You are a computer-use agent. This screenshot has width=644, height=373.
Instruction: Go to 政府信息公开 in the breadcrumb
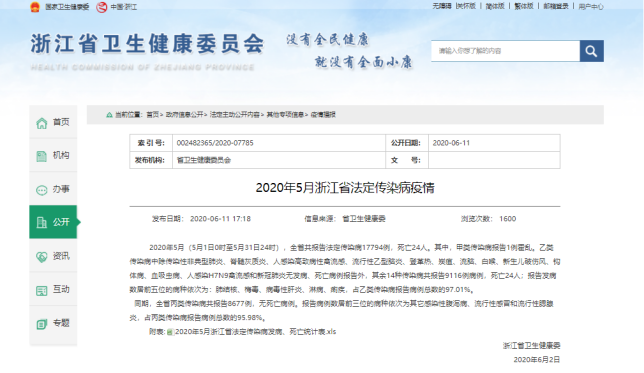[x=184, y=115]
